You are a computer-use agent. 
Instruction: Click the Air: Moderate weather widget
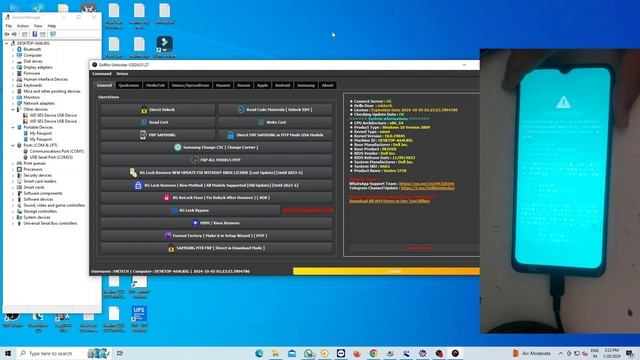[x=531, y=353]
